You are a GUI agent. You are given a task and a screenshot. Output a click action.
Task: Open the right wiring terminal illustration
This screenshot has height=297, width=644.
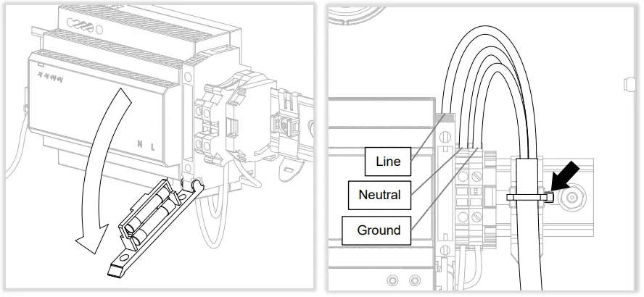[x=484, y=148]
